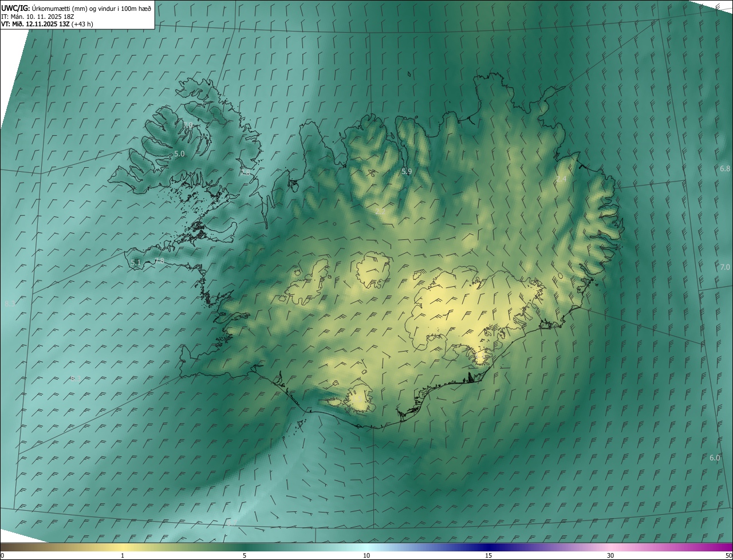The width and height of the screenshot is (733, 560).
Task: Click the 7.0 value label near the east edge
Action: point(725,267)
